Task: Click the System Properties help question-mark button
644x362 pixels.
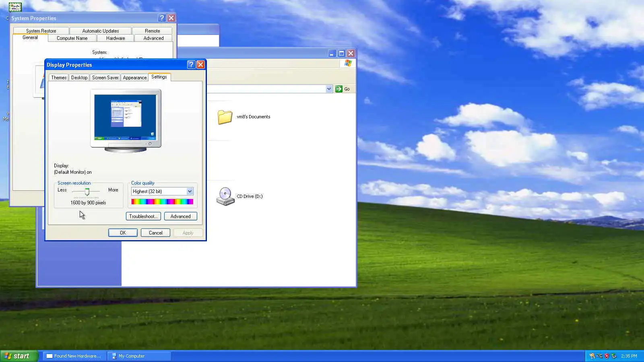Action: 162,18
